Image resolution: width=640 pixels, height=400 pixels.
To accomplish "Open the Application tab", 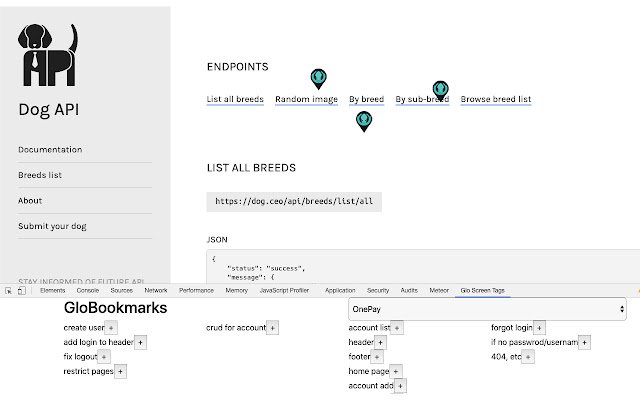I will click(x=340, y=291).
